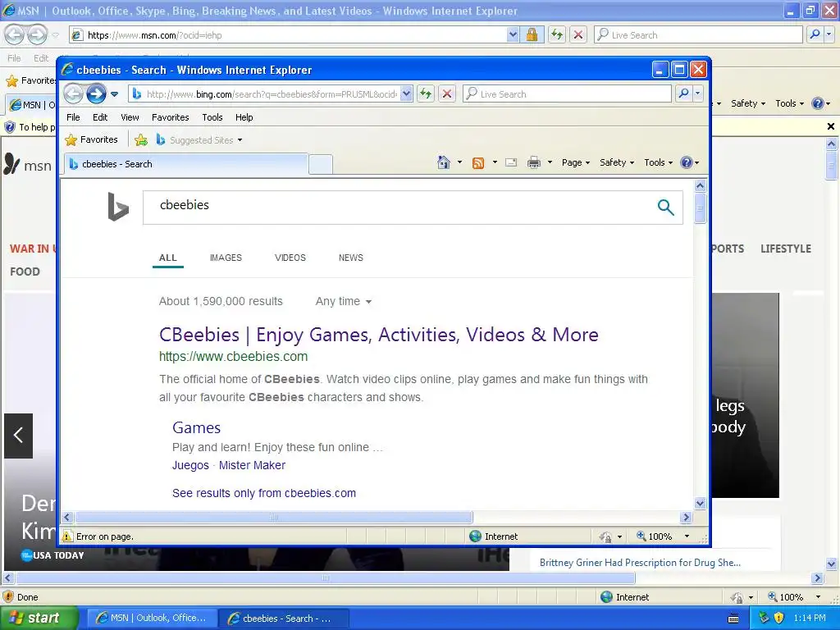Open the Tools command bar menu in cbeebies window
The image size is (840, 630).
658,162
